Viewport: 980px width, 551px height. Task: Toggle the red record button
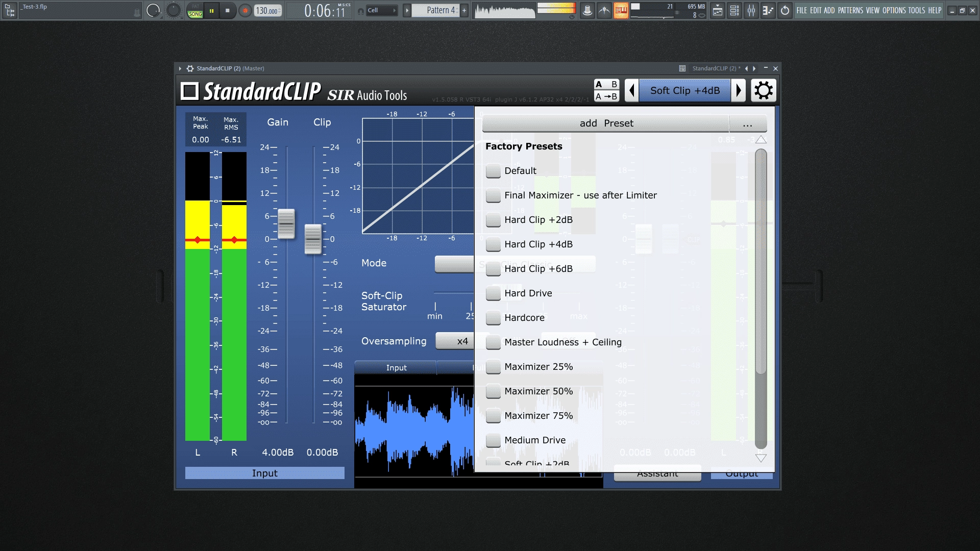click(246, 10)
